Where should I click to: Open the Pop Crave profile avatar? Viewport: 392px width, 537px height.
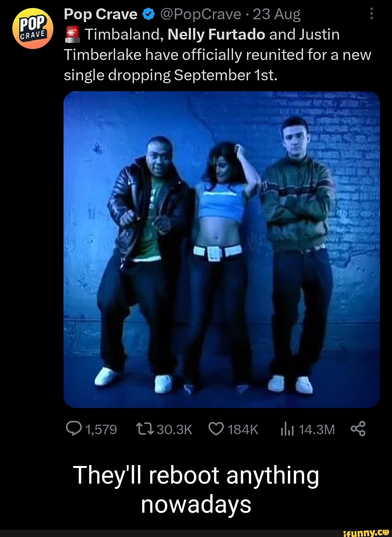point(33,28)
